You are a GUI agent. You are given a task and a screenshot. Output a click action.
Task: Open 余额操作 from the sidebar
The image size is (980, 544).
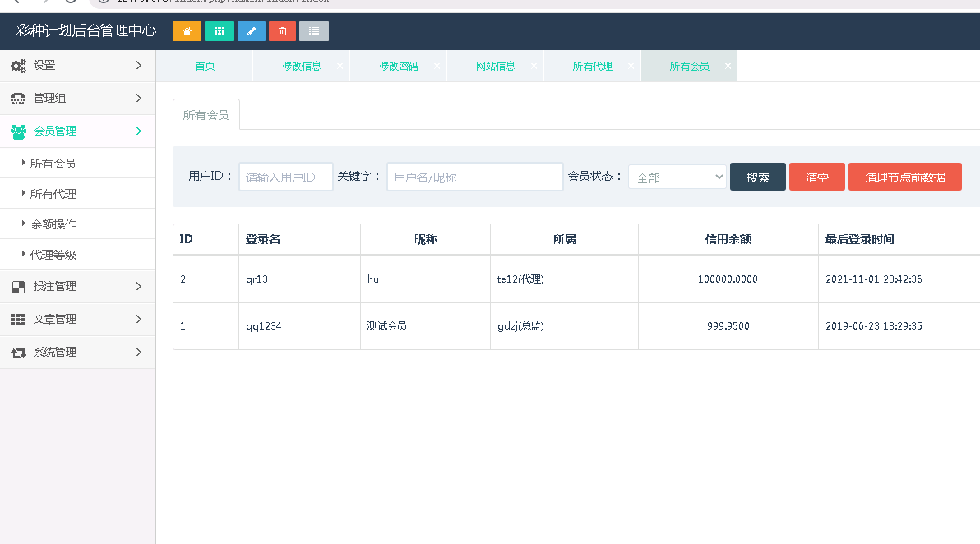pos(54,224)
